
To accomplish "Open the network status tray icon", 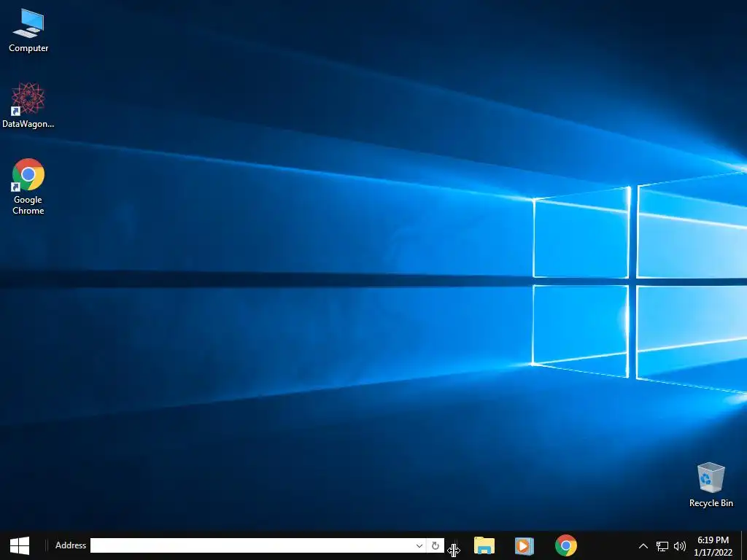I will tap(662, 546).
